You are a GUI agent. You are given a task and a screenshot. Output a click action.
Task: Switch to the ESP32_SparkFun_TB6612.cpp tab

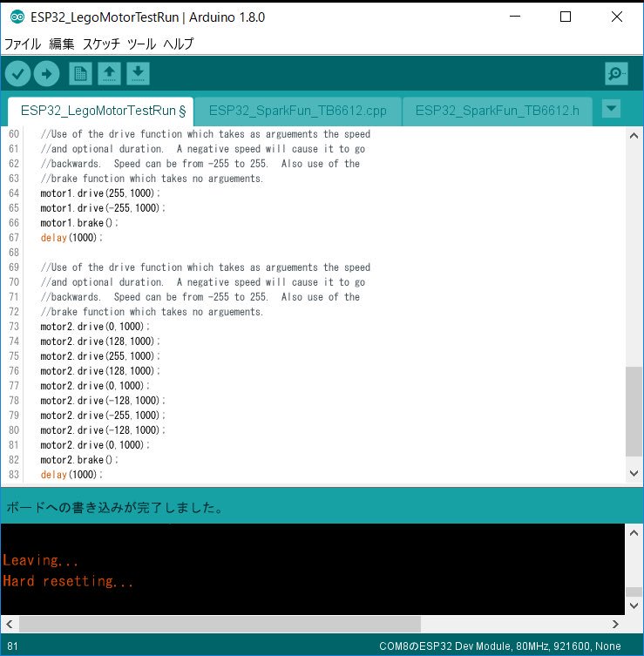297,112
